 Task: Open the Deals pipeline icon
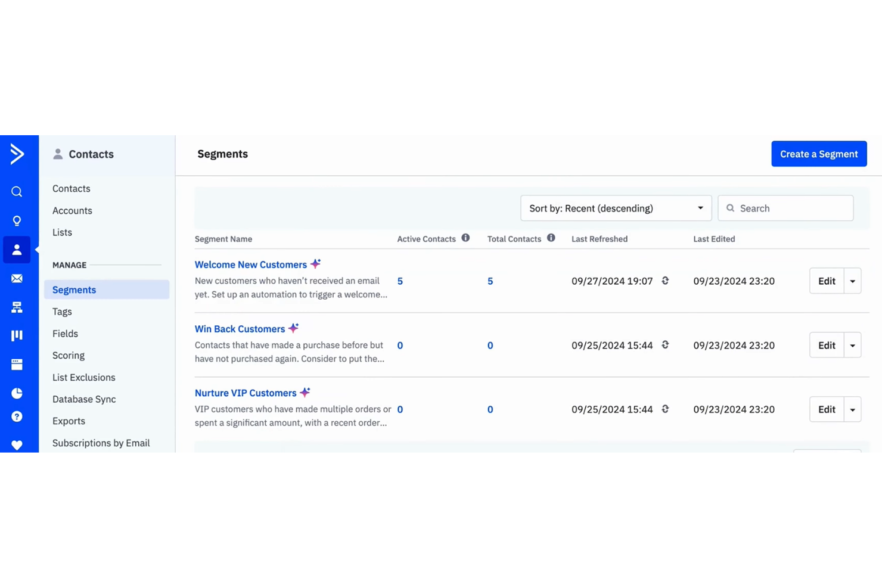tap(17, 335)
